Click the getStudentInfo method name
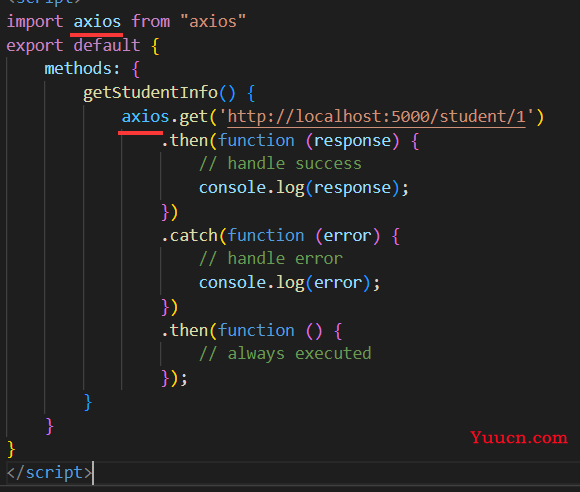 [150, 93]
